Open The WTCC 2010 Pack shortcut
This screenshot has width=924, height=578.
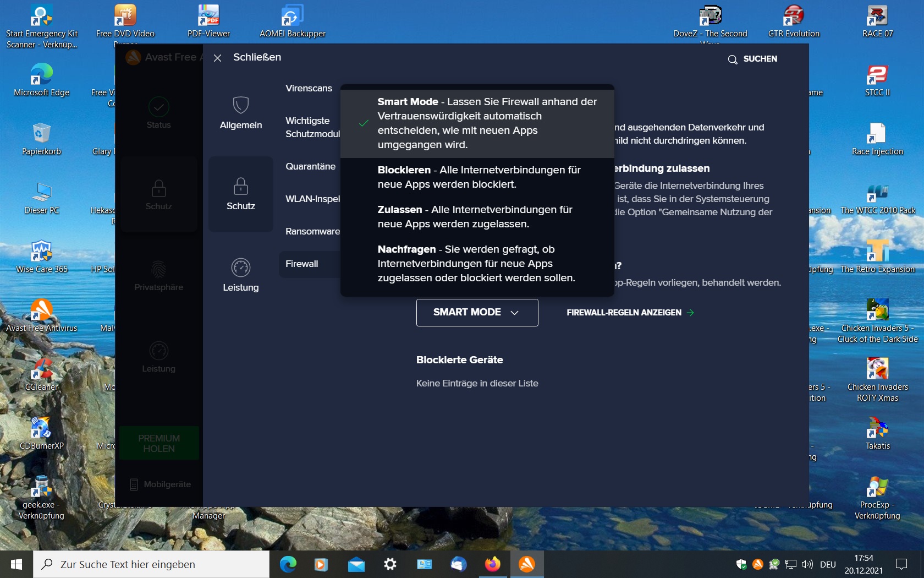[x=878, y=198]
